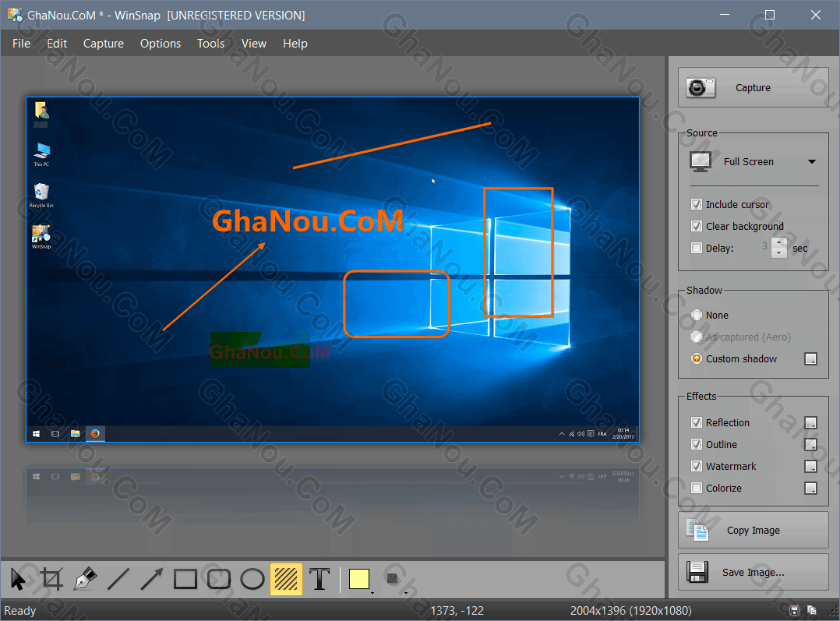Click the Delay seconds spinner arrows
Viewport: 840px width, 621px height.
[779, 248]
